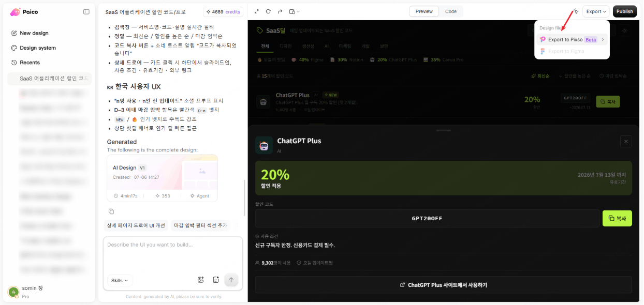Click the '신규 구독자 한정. 신용카드 결제 필수.' text
This screenshot has width=644, height=305.
click(295, 245)
